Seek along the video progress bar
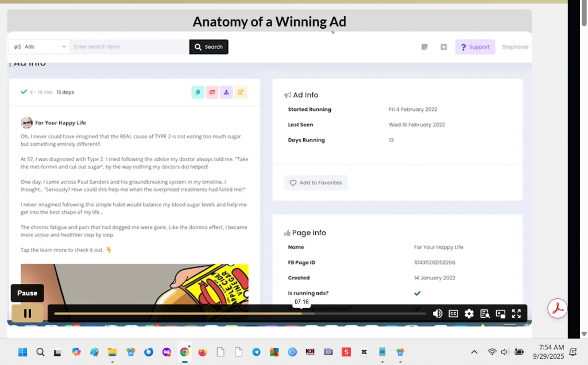This screenshot has height=365, width=588. coord(240,313)
